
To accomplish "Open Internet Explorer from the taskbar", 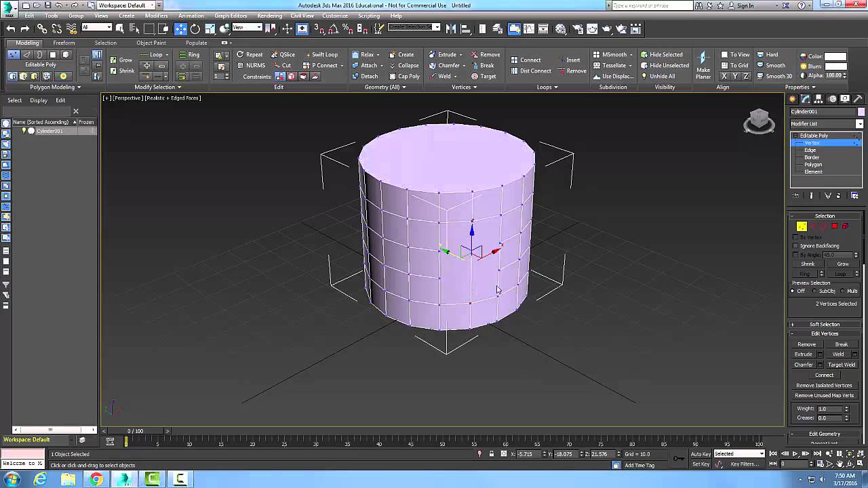I will (x=40, y=480).
